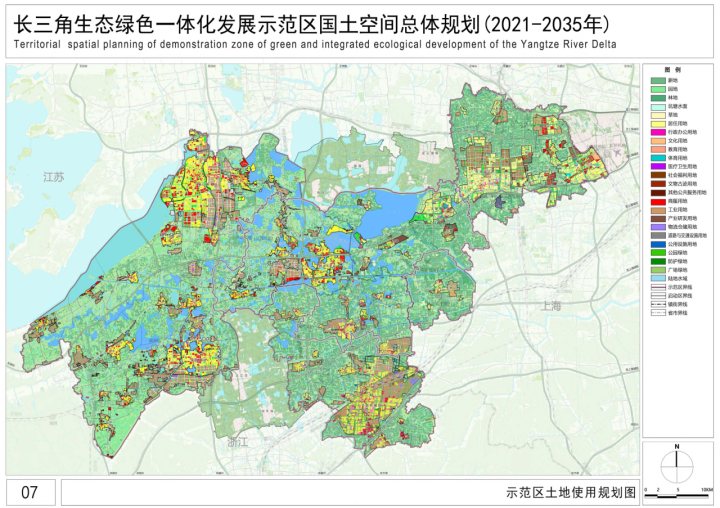The height and width of the screenshot is (508, 720).
Task: Click the 启动区界线 boundary line sample
Action: (658, 296)
